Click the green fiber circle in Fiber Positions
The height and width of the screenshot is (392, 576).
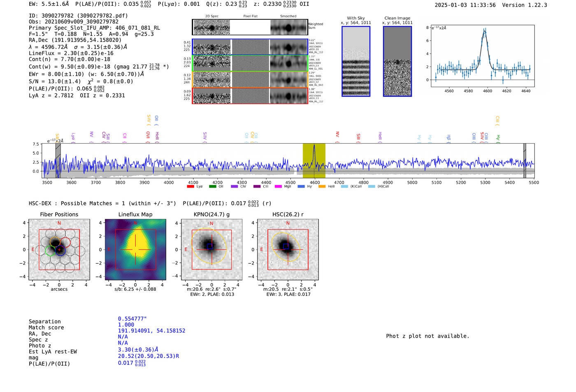point(50,251)
